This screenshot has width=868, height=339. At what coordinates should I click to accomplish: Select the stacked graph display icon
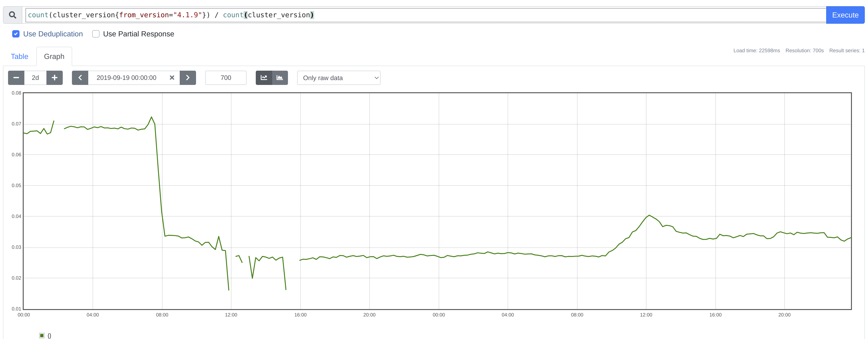(280, 78)
